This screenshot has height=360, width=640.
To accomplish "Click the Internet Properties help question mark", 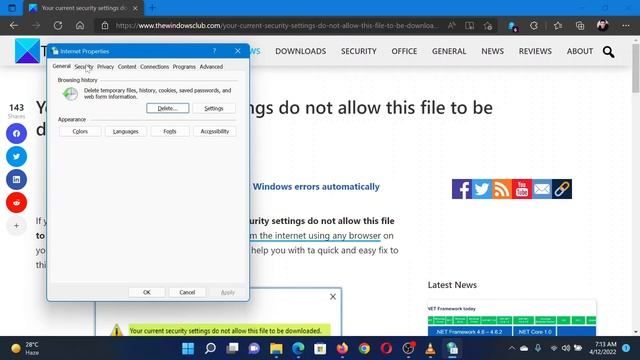I will click(x=214, y=51).
